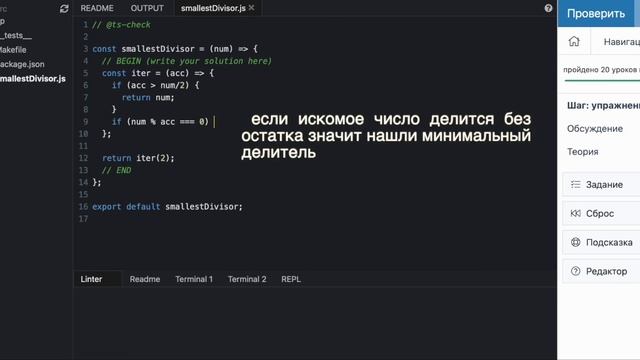The height and width of the screenshot is (360, 640).
Task: Click the Редактор button
Action: coord(601,271)
